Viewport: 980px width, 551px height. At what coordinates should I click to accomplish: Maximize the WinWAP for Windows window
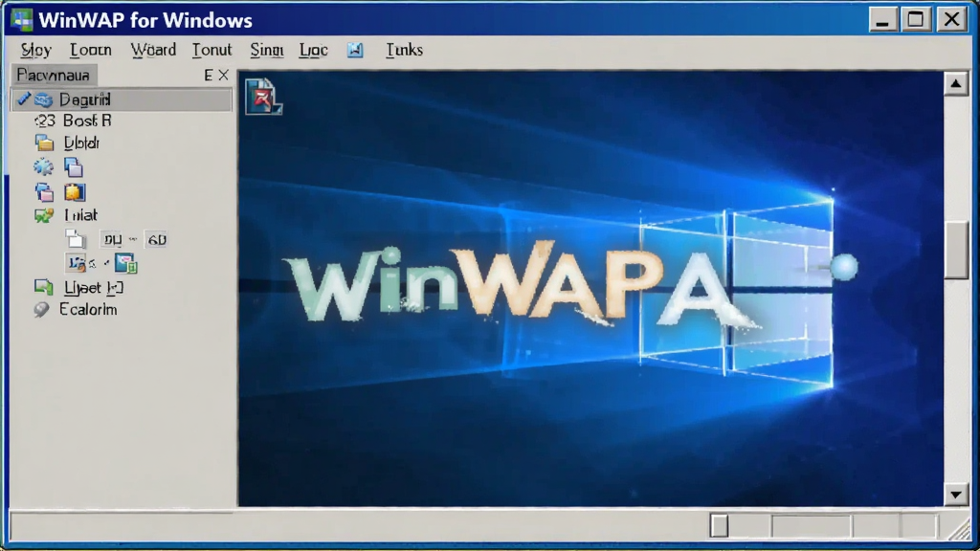click(x=916, y=19)
